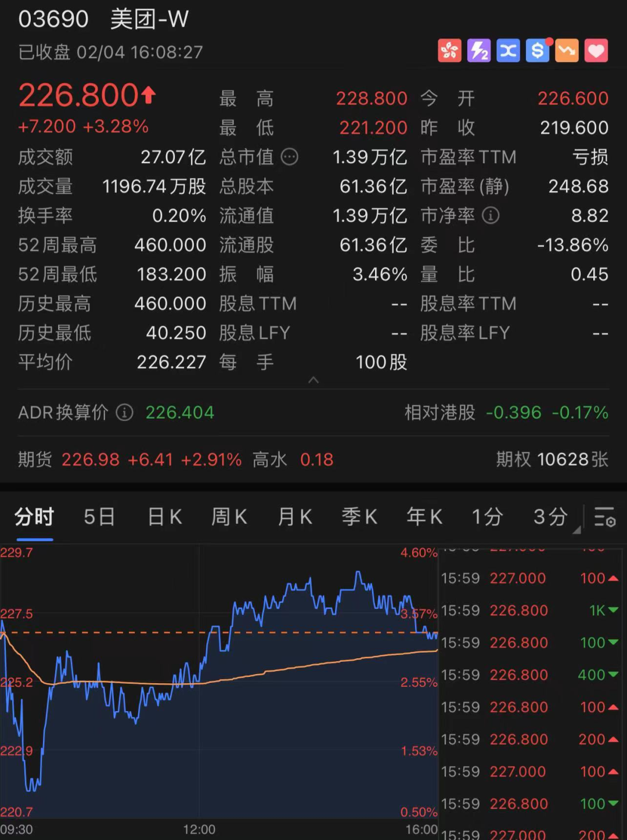This screenshot has height=840, width=627.
Task: Tap the 最低 value 221.200
Action: pyautogui.click(x=373, y=127)
